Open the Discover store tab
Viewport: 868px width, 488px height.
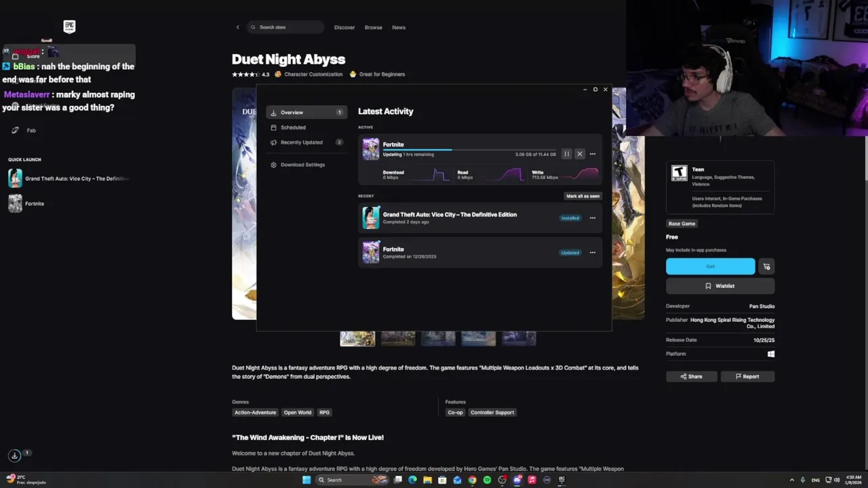[x=344, y=27]
